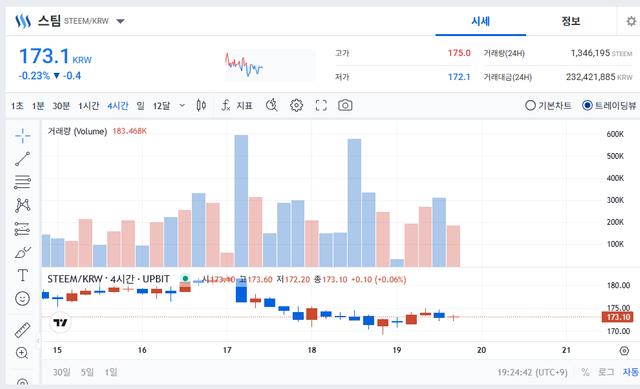
Task: Set interval to 30분
Action: 61,106
